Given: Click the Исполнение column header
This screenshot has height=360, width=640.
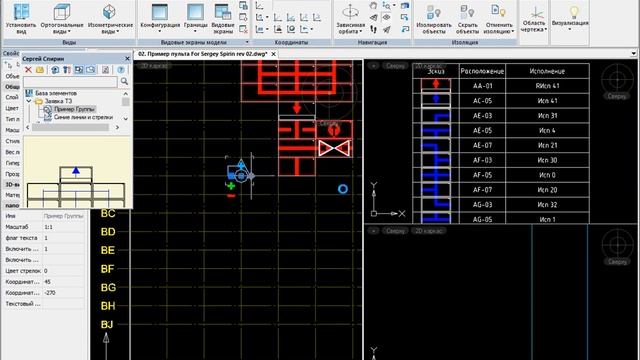Looking at the screenshot, I should (547, 71).
